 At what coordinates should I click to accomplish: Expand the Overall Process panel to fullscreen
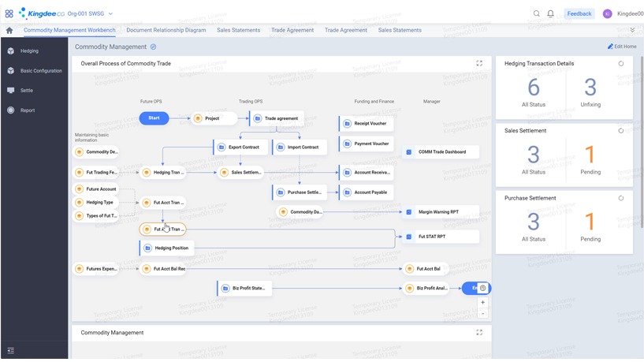click(478, 64)
